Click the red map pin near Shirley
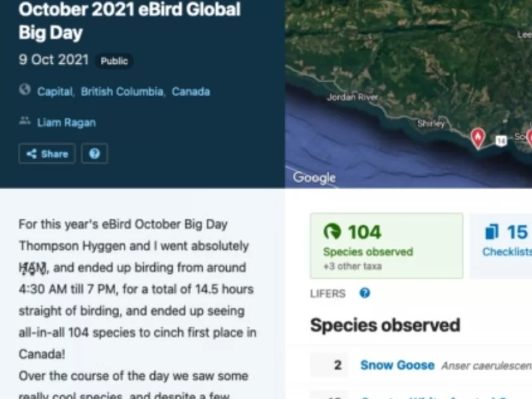This screenshot has width=532, height=399. click(x=477, y=137)
